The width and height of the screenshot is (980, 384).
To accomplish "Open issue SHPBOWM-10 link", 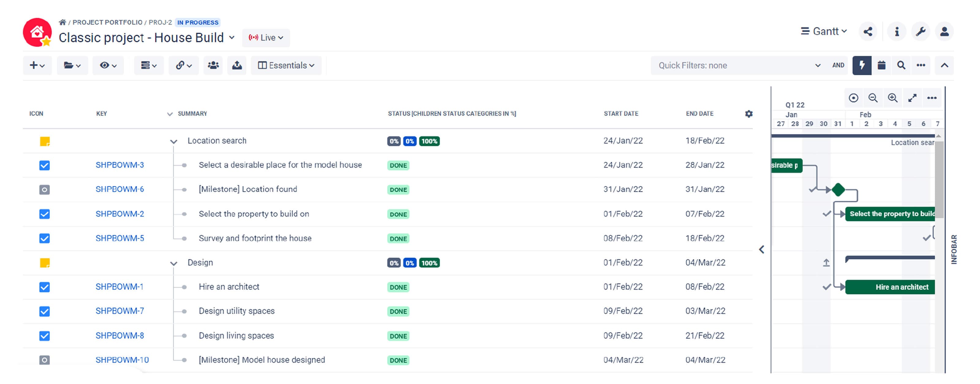I will click(122, 360).
